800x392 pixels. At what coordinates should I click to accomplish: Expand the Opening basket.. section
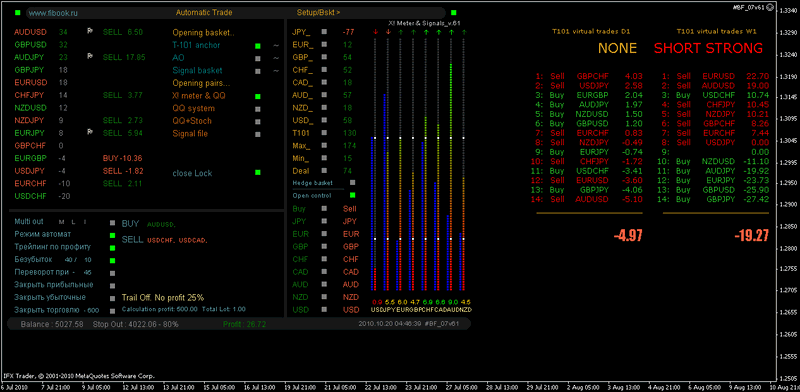(x=204, y=32)
